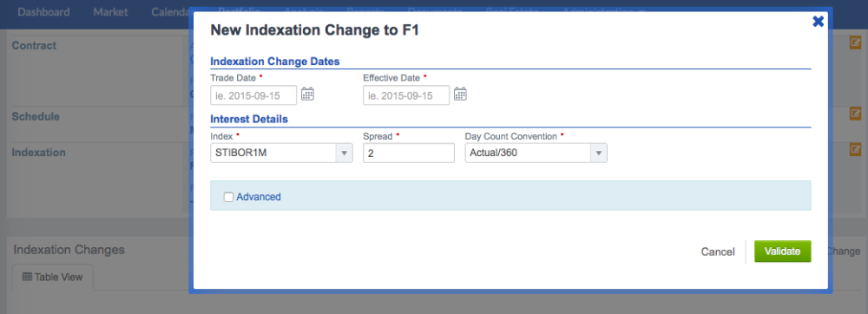Image resolution: width=868 pixels, height=314 pixels.
Task: Click the Contract section edit icon
Action: (855, 43)
